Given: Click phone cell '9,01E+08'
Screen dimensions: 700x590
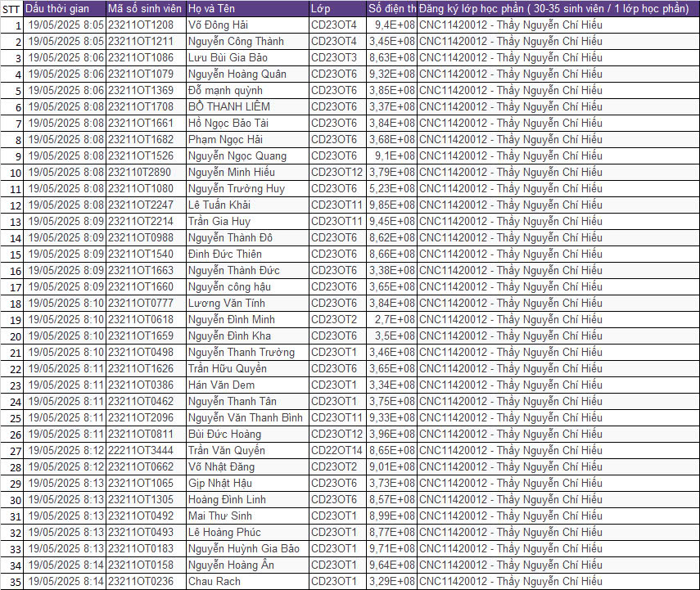Looking at the screenshot, I should coord(391,466).
